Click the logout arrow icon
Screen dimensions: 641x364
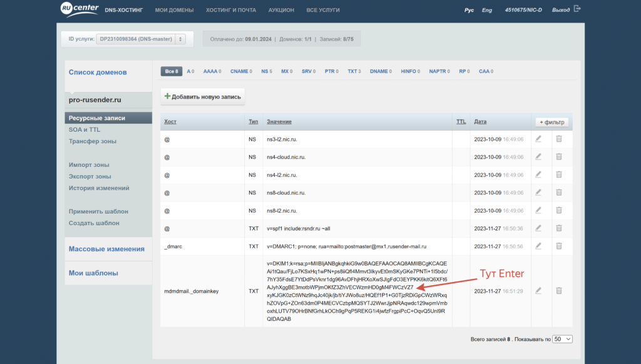[x=577, y=9]
